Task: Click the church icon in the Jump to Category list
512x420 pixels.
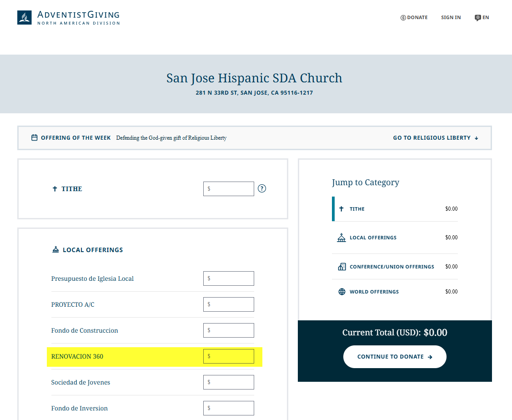Action: (341, 238)
